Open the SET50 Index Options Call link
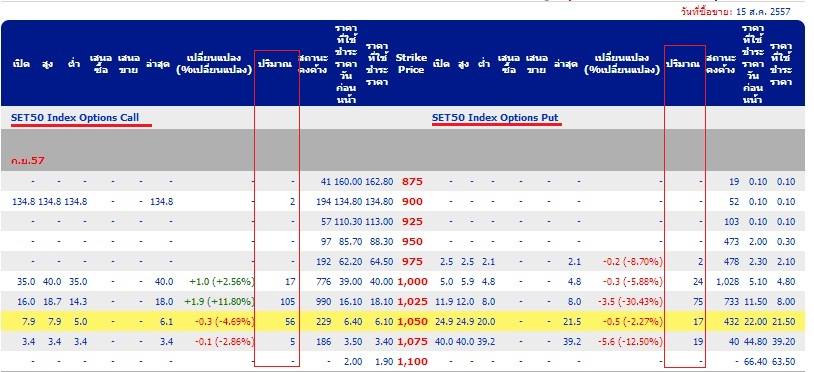 pyautogui.click(x=75, y=118)
